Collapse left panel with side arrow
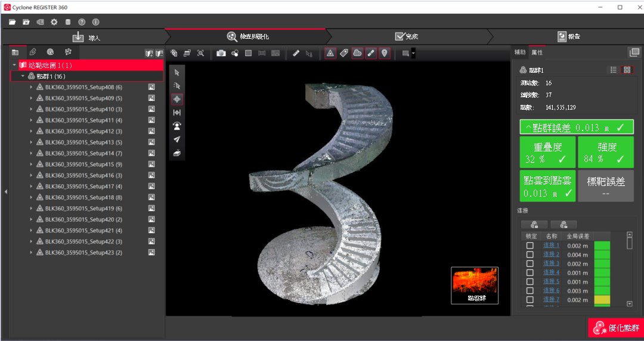The height and width of the screenshot is (341, 644). pyautogui.click(x=5, y=191)
